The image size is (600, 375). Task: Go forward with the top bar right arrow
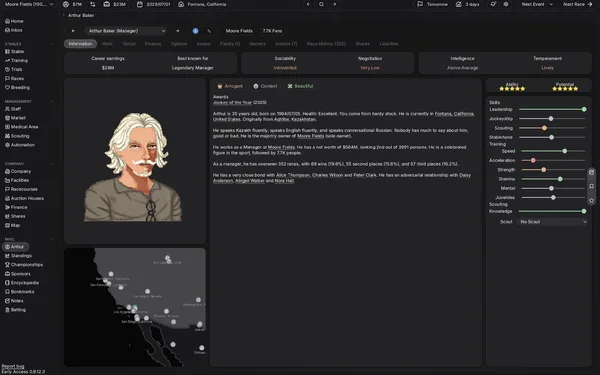335,4
